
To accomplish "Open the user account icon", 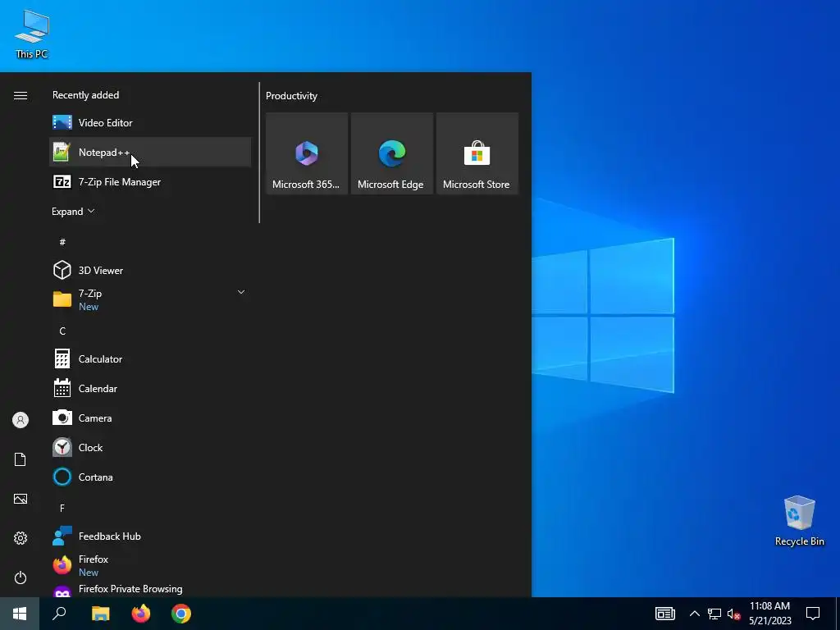I will coord(21,420).
